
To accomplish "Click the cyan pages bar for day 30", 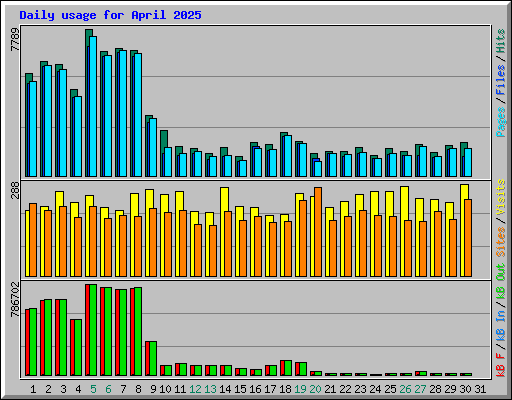I will pos(468,163).
